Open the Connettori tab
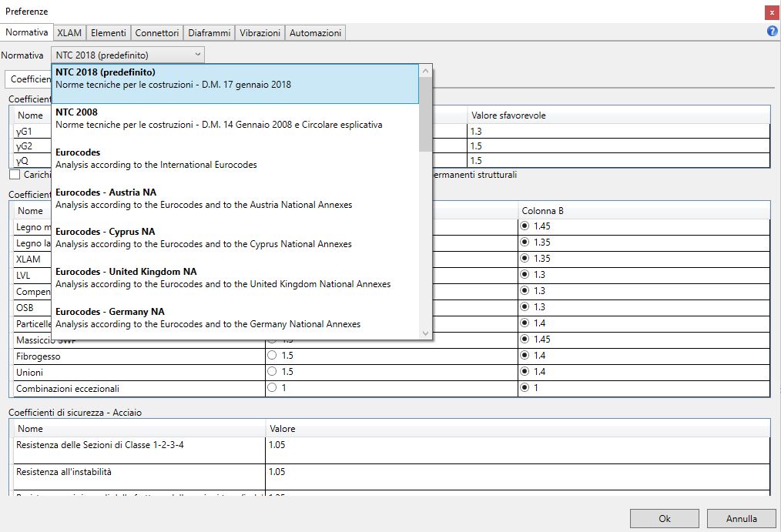Screen dimensions: 781x532 click(157, 33)
